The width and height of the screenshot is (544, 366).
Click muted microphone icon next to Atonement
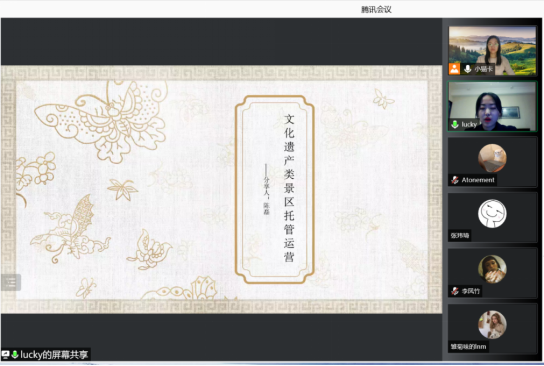click(455, 180)
